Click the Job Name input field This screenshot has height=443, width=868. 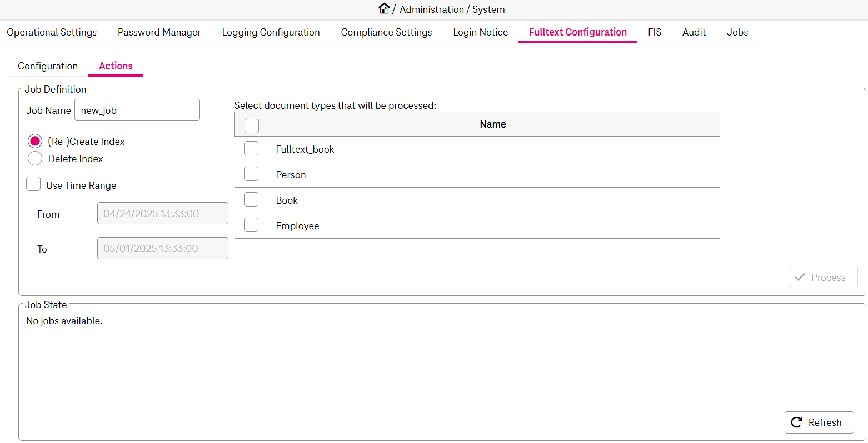(x=137, y=110)
